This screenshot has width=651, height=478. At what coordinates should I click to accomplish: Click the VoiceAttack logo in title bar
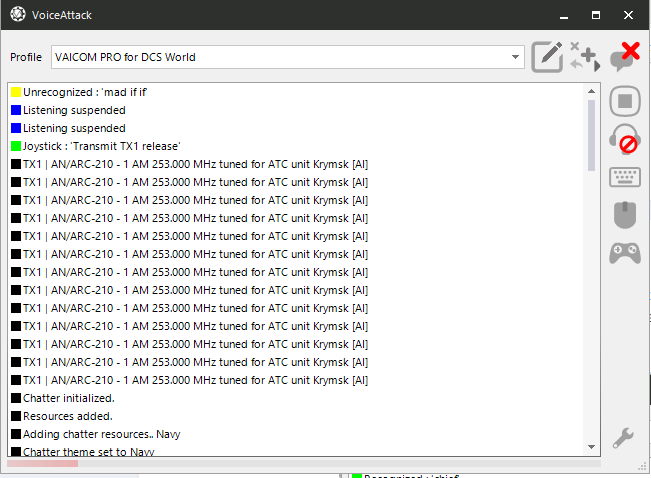[x=18, y=15]
